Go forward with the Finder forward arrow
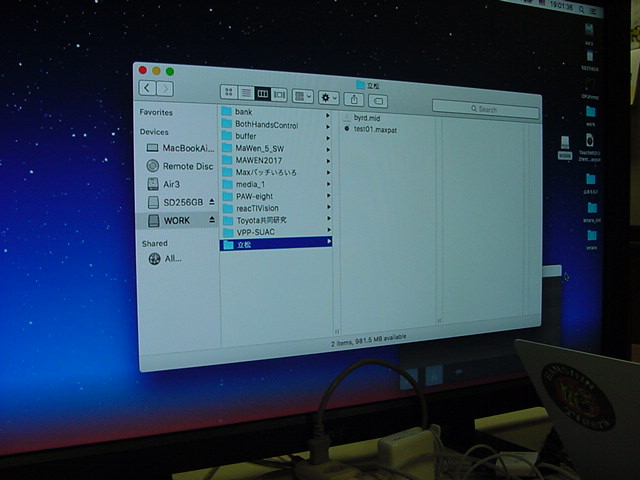The height and width of the screenshot is (480, 640). [165, 89]
